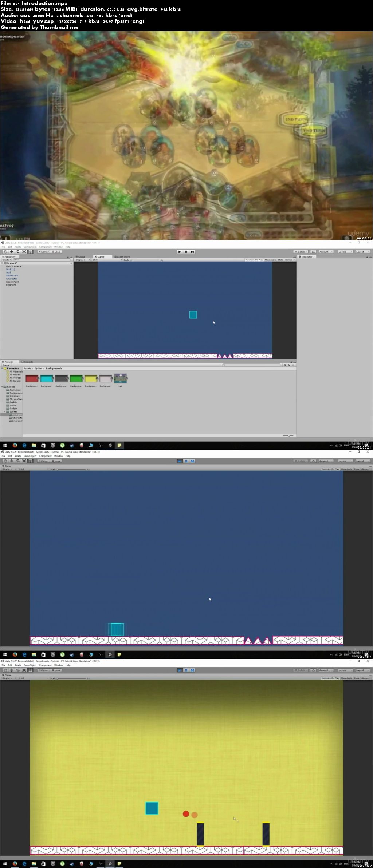Click the Play button in the Hierarchy-panel frame
Screen dimensions: 373x868
coord(180,252)
